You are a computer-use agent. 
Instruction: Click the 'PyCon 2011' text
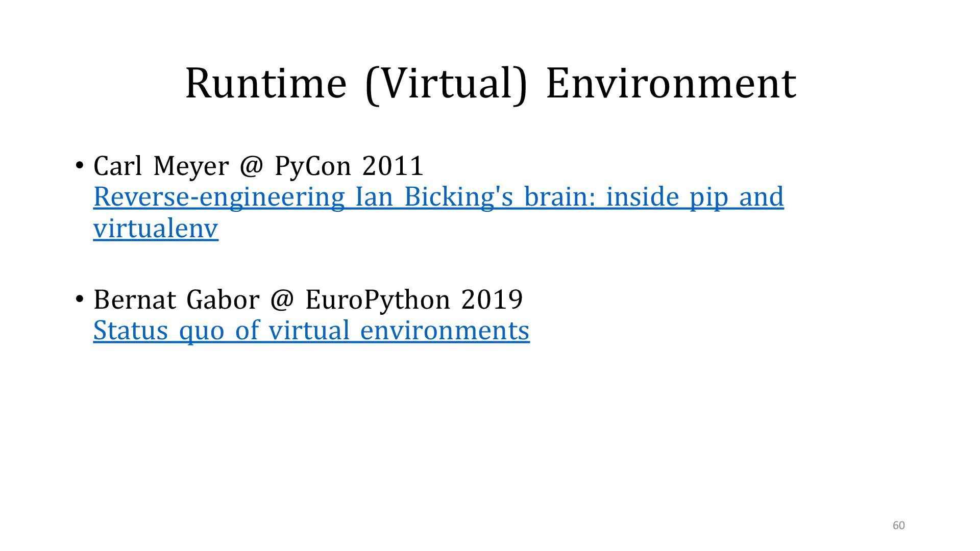[349, 166]
